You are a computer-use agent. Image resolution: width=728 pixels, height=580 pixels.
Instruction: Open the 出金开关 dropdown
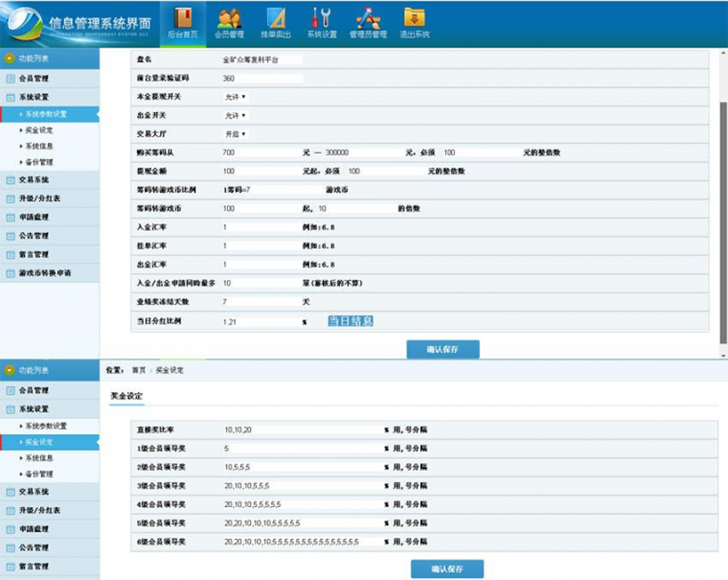click(x=235, y=115)
